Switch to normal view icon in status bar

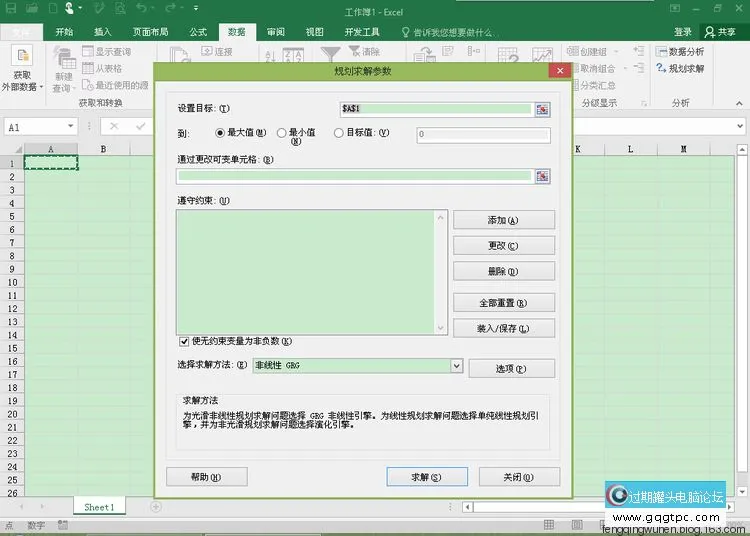point(549,525)
